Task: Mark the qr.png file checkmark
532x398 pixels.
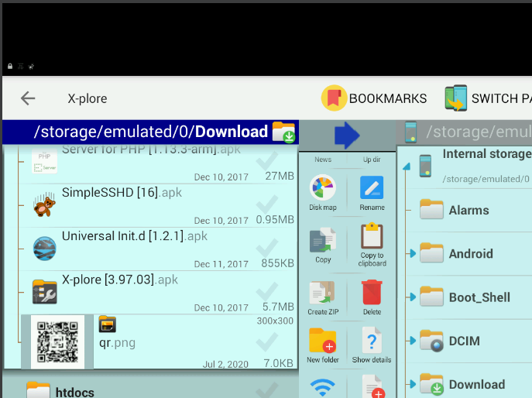Action: tap(267, 342)
